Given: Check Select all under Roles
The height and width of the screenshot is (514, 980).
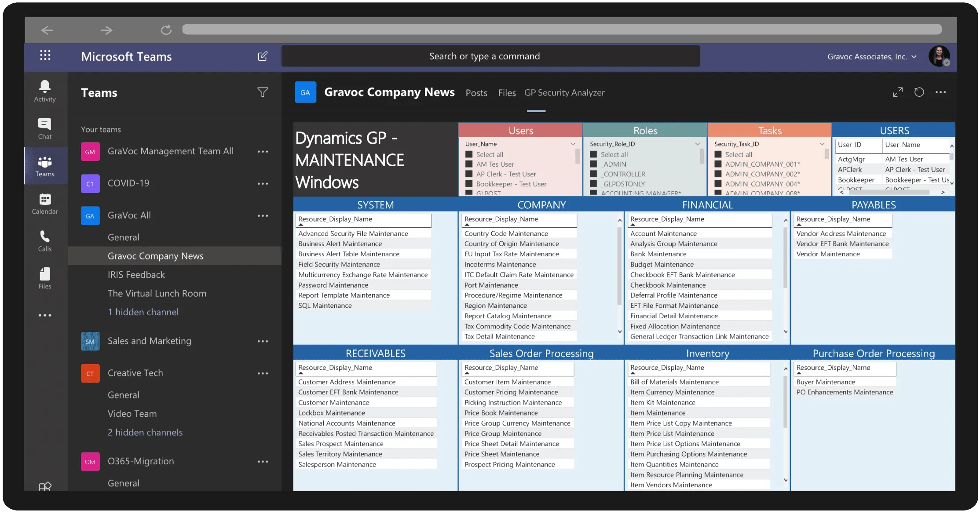Looking at the screenshot, I should click(x=593, y=154).
